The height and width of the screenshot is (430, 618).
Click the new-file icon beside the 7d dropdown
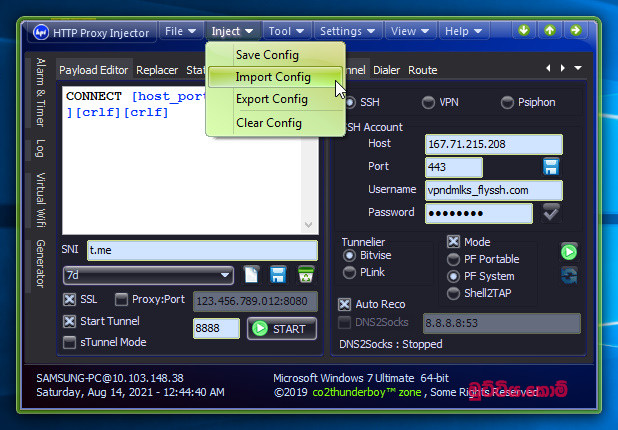pos(251,275)
